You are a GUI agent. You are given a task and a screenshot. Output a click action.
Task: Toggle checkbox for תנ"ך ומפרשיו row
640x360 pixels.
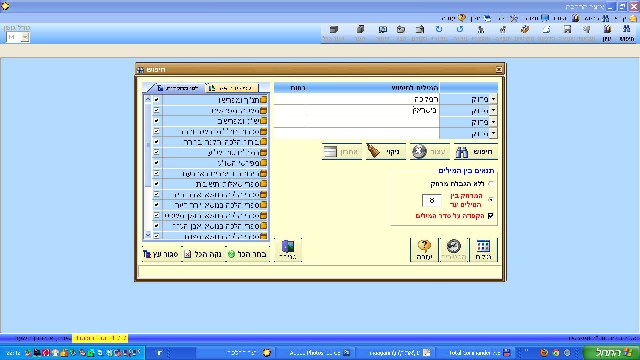coord(156,100)
